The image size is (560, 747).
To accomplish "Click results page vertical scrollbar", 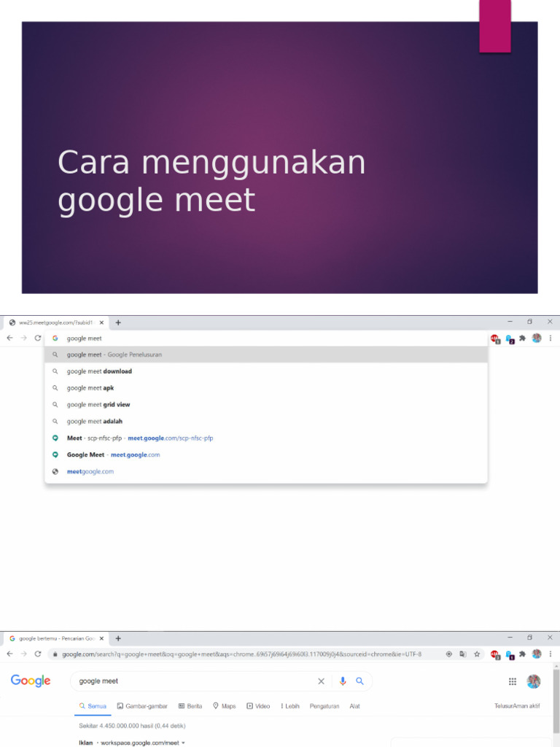I will [x=556, y=700].
